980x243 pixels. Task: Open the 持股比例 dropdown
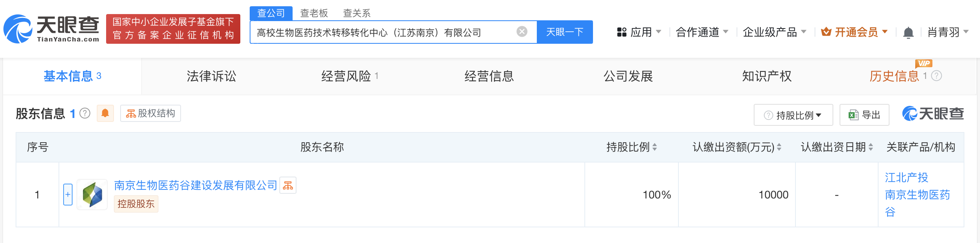pyautogui.click(x=793, y=115)
